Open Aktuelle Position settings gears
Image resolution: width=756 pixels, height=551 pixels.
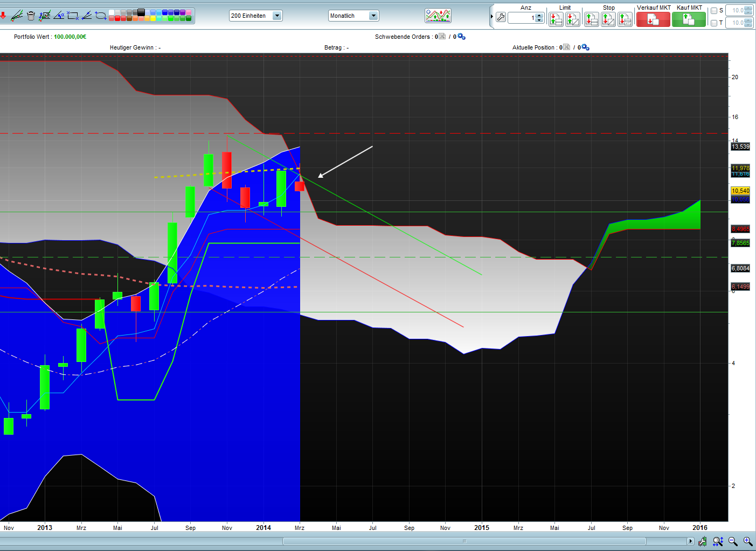(585, 47)
